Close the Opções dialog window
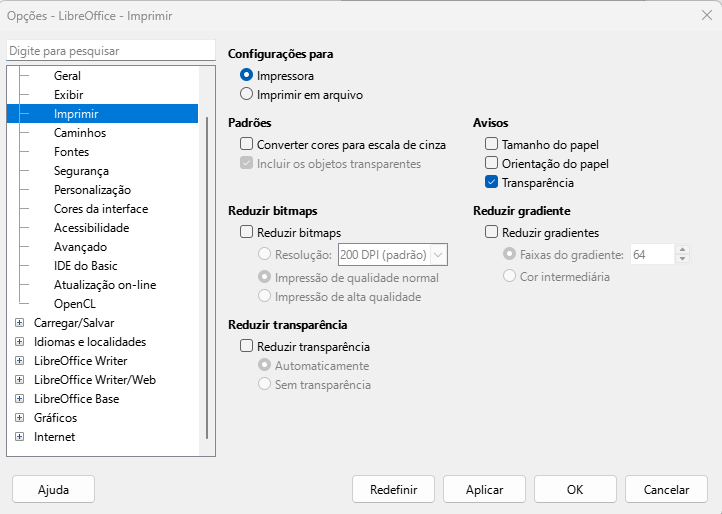Image resolution: width=722 pixels, height=514 pixels. click(x=707, y=15)
